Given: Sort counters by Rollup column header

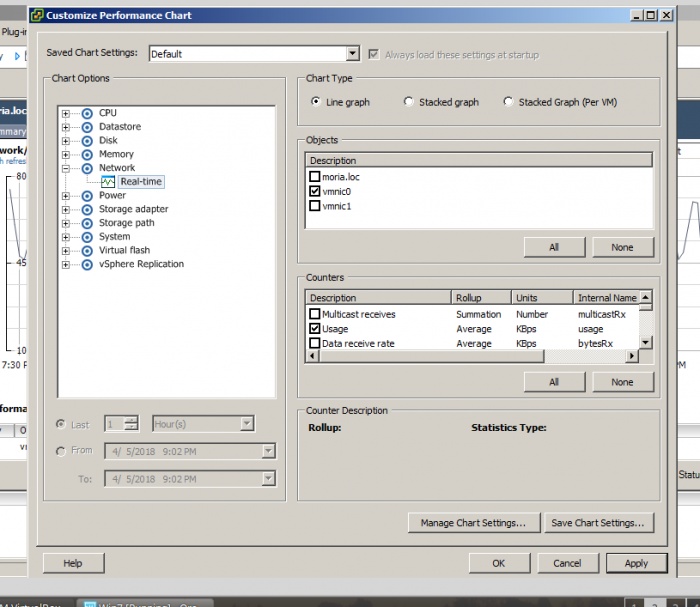Looking at the screenshot, I should click(x=481, y=298).
